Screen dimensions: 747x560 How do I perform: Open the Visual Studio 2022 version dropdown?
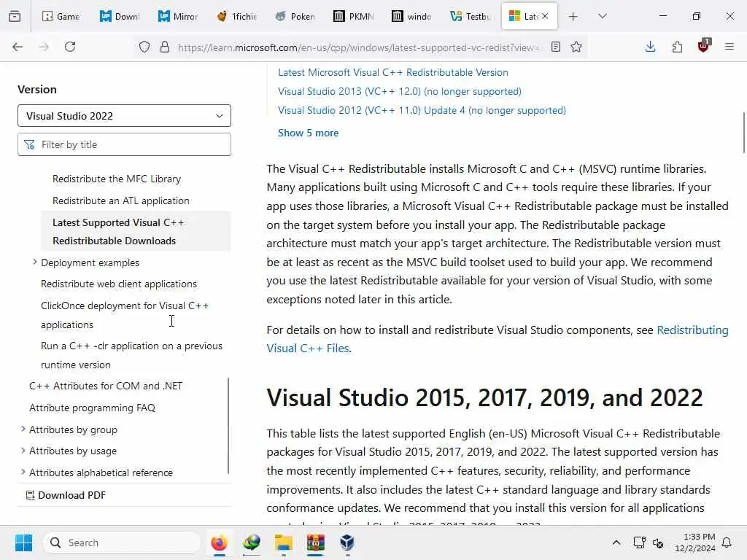(124, 116)
